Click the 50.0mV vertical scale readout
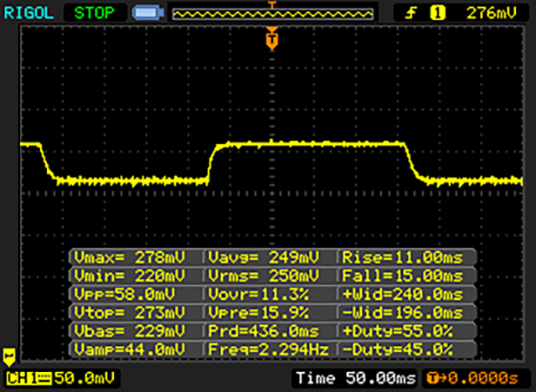Image resolution: width=536 pixels, height=392 pixels. click(85, 378)
